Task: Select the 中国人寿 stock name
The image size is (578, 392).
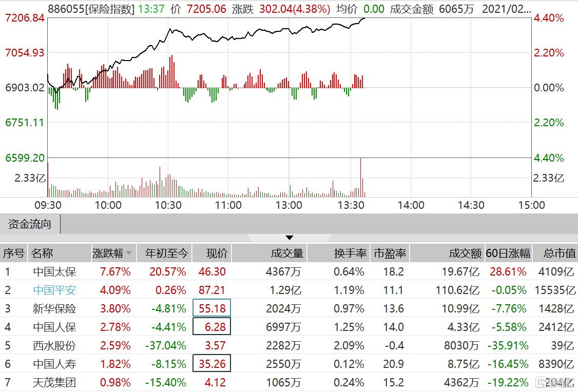Action: click(54, 364)
